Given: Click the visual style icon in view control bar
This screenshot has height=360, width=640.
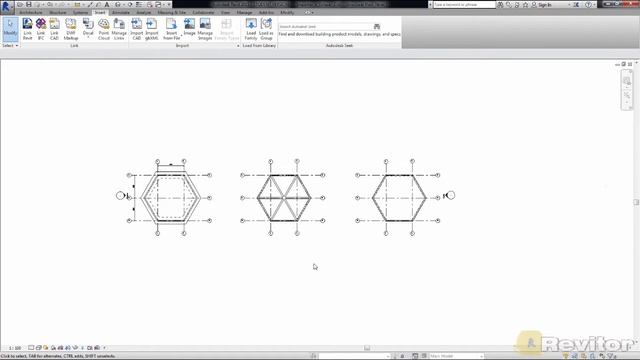Looking at the screenshot, I should coord(38,348).
